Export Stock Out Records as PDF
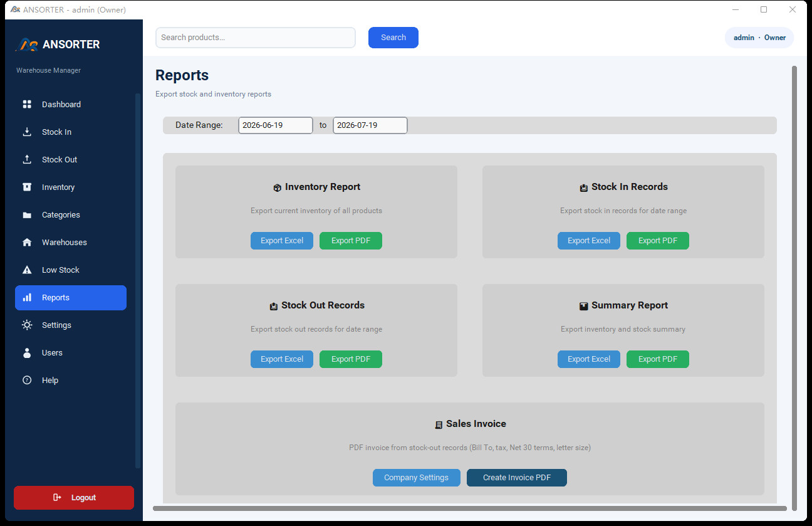 (x=351, y=359)
